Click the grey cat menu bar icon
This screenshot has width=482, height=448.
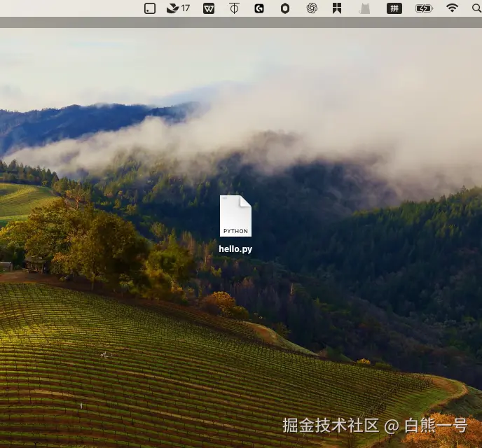click(364, 8)
